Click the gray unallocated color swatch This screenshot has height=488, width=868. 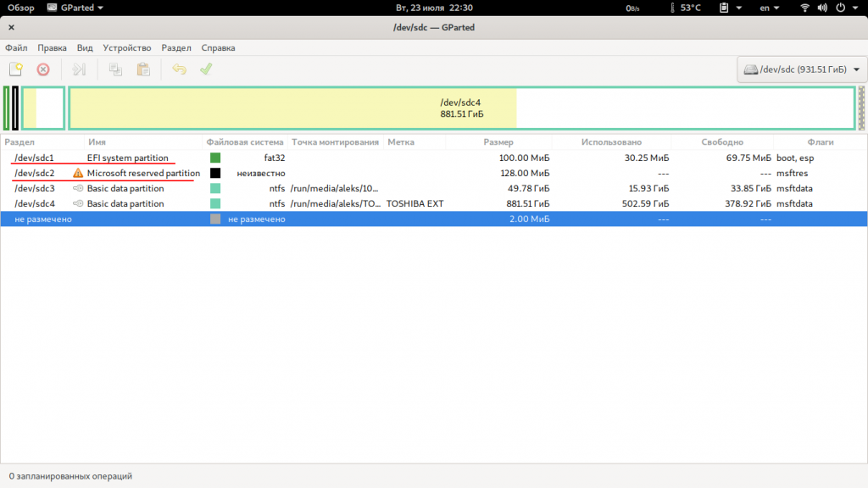click(215, 219)
